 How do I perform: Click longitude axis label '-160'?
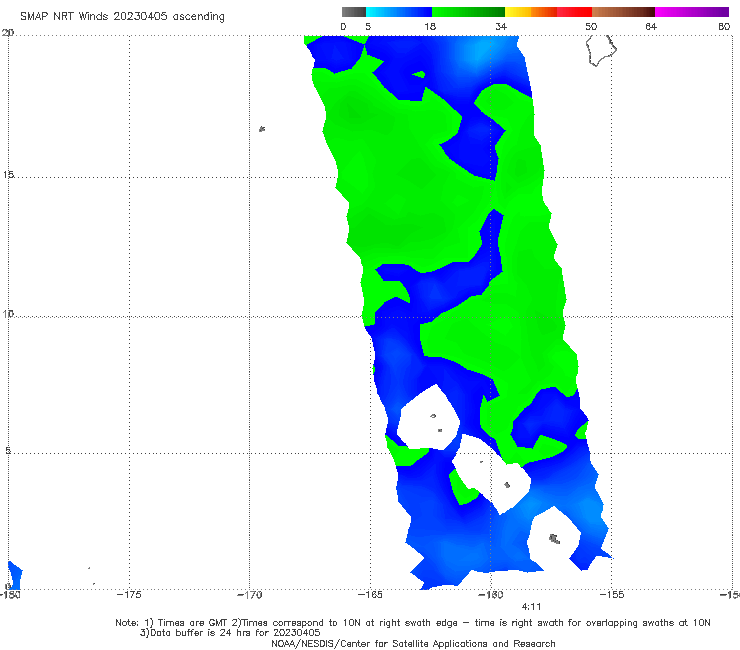click(491, 594)
